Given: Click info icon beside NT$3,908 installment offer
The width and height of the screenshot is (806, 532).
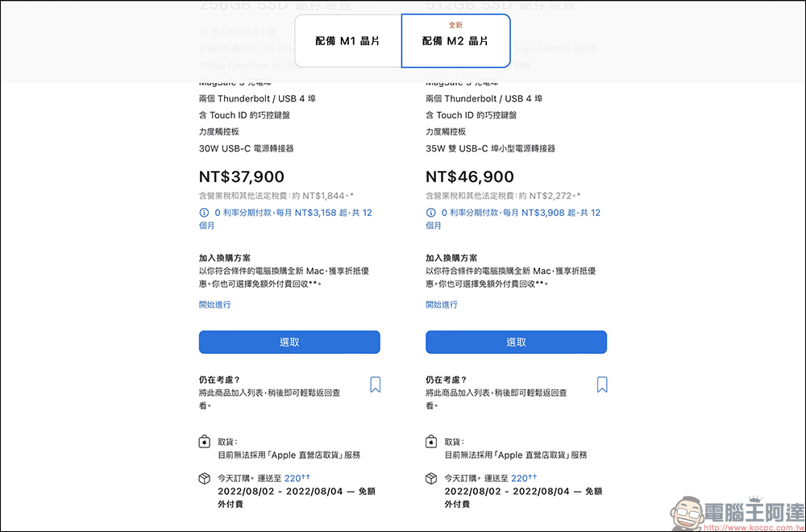Looking at the screenshot, I should 430,213.
